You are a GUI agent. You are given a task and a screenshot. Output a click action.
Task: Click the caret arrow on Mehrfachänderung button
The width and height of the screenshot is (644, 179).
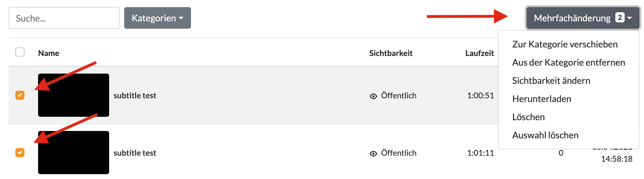[x=630, y=18]
